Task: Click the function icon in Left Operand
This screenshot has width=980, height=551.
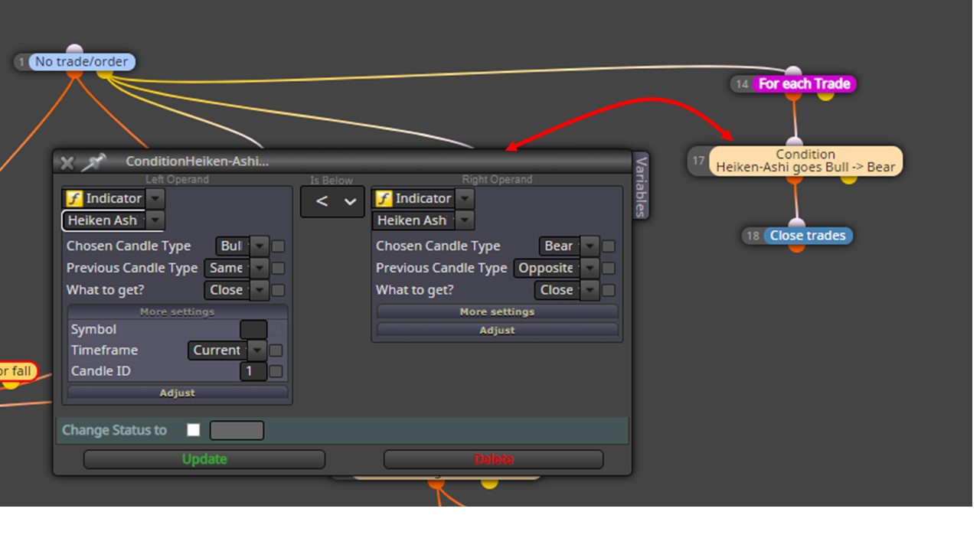Action: pyautogui.click(x=73, y=199)
